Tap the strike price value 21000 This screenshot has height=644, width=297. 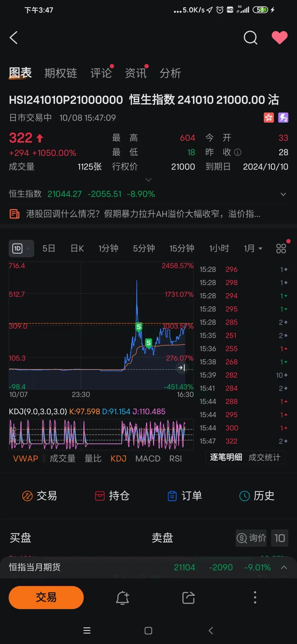click(183, 167)
